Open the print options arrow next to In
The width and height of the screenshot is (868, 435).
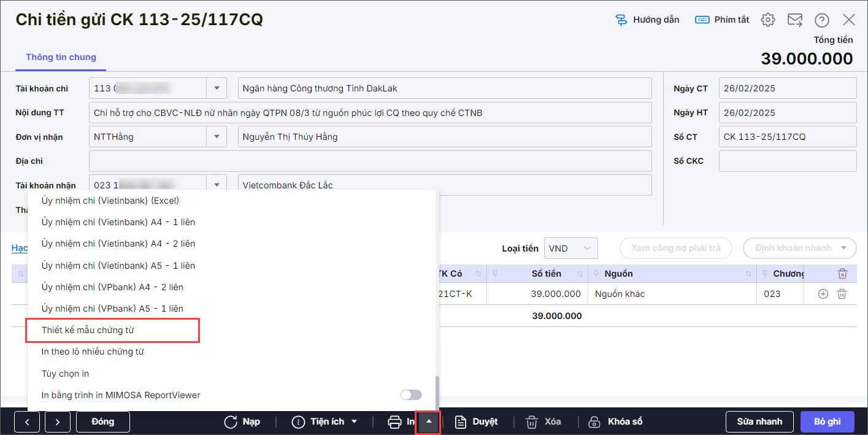tap(428, 422)
